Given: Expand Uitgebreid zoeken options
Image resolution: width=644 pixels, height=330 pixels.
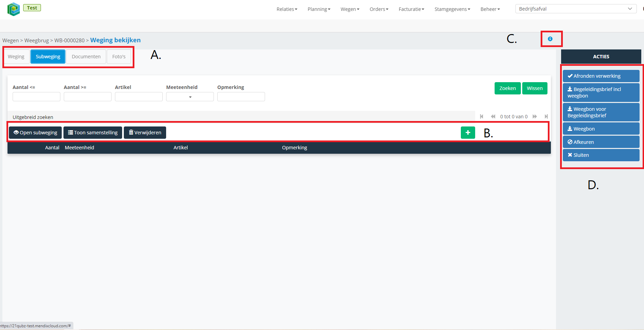Looking at the screenshot, I should click(x=33, y=117).
